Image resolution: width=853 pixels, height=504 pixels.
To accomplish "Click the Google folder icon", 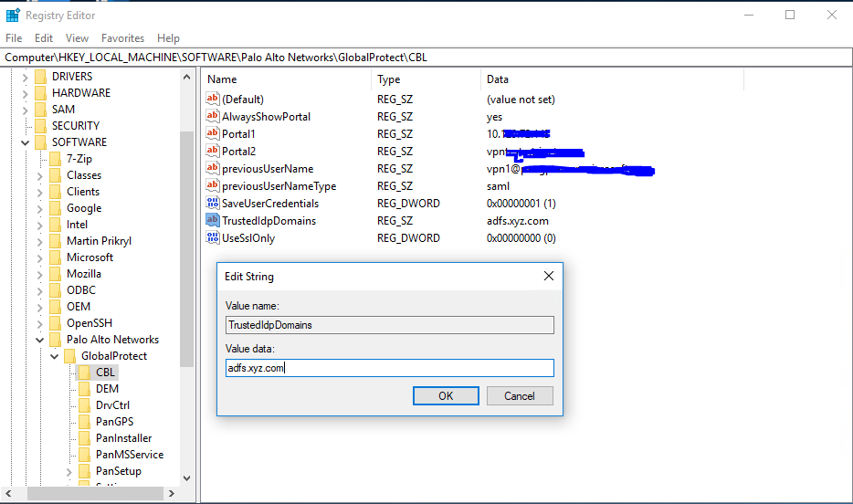I will point(55,208).
